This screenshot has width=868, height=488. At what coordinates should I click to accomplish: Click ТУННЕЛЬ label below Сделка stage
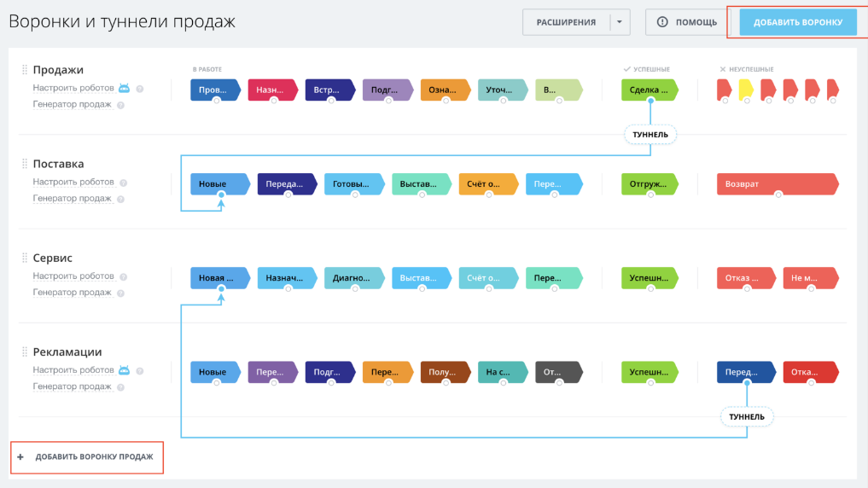(x=650, y=135)
